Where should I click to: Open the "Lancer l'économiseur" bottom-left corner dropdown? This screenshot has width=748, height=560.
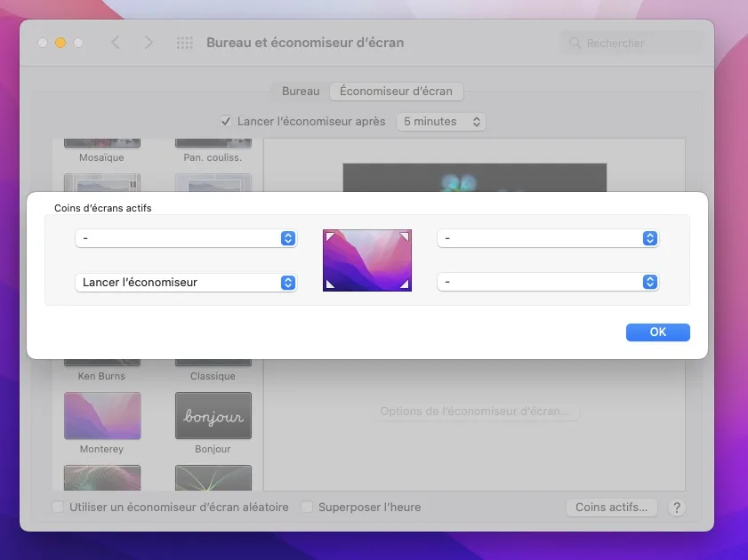(186, 283)
